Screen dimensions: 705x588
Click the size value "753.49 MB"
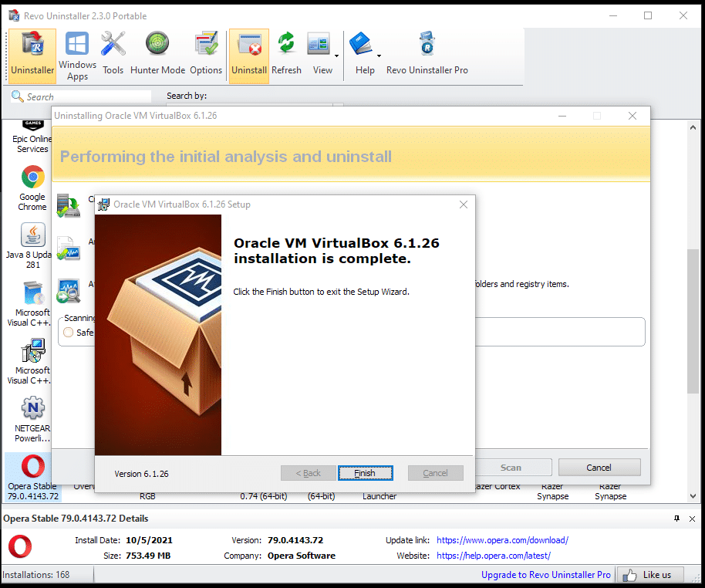(x=148, y=556)
